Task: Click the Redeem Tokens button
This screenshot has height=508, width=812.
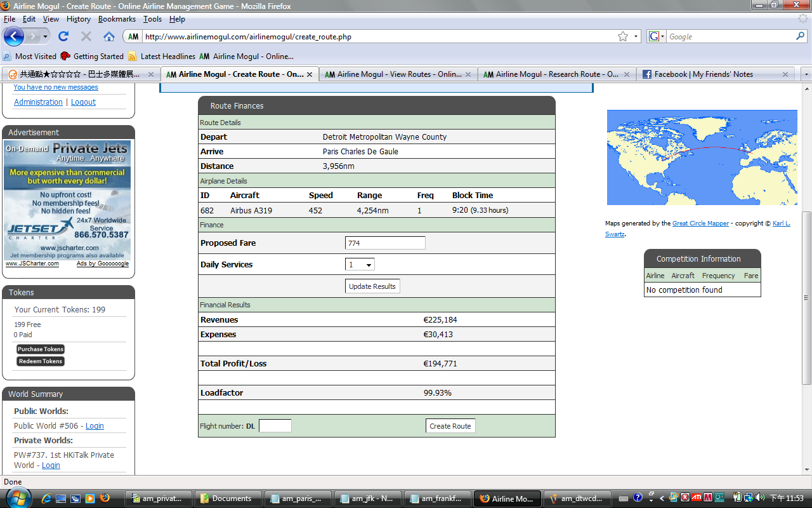Action: (41, 361)
